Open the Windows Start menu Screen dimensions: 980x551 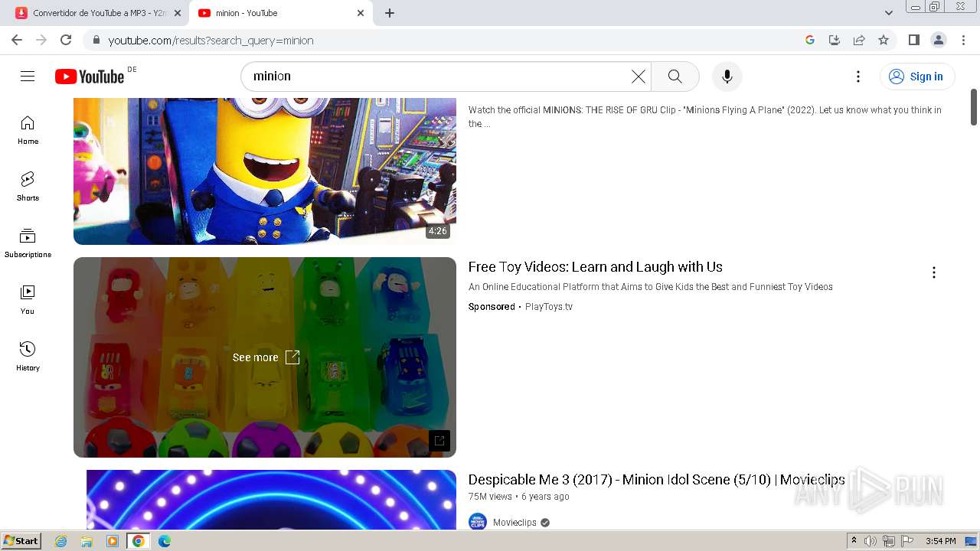point(21,541)
